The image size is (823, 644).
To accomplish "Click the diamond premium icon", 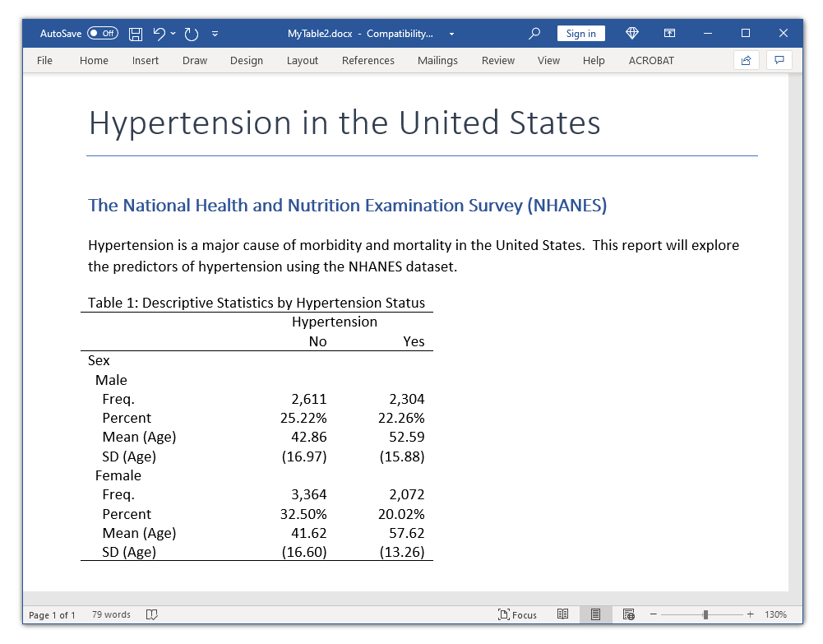I will 632,34.
